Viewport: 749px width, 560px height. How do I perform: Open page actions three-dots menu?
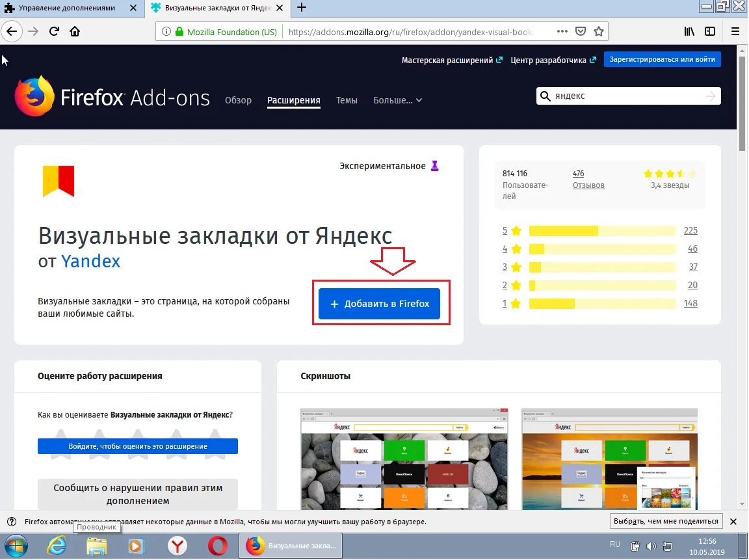coord(562,31)
